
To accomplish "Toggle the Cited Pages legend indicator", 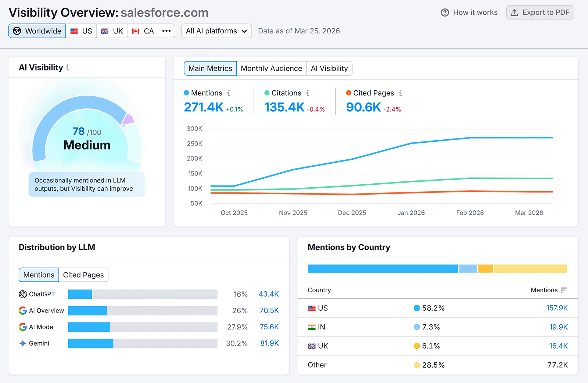I will [348, 93].
